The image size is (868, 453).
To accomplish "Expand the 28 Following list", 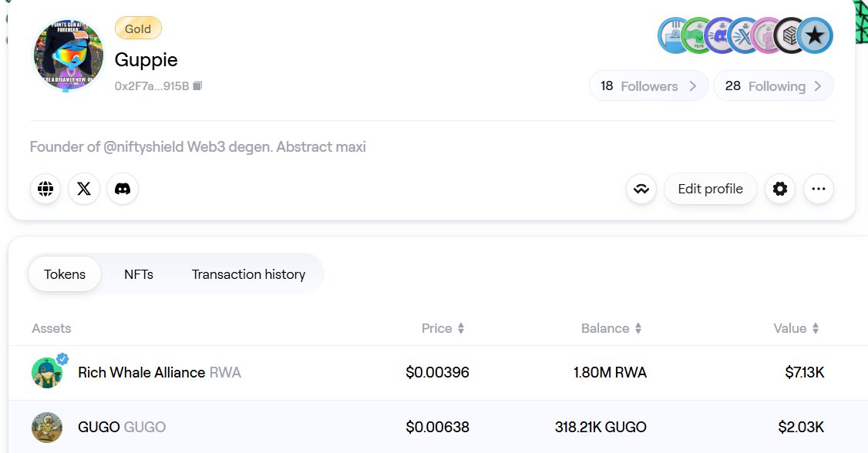I will 773,86.
